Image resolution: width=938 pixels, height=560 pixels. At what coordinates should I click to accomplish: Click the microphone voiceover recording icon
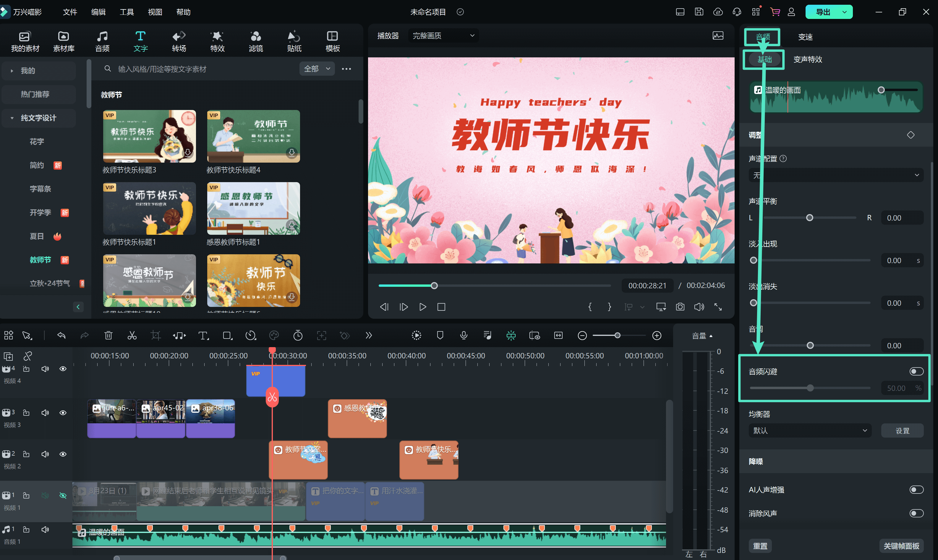click(463, 336)
